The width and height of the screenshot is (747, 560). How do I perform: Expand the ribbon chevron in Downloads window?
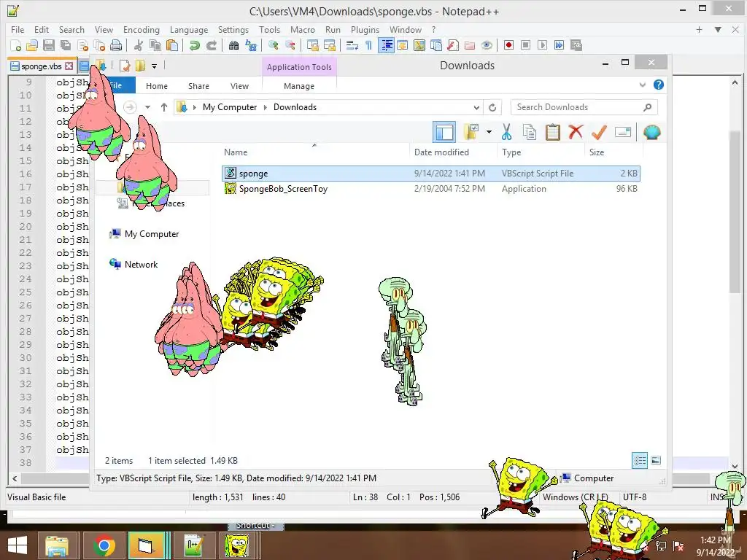click(x=642, y=85)
